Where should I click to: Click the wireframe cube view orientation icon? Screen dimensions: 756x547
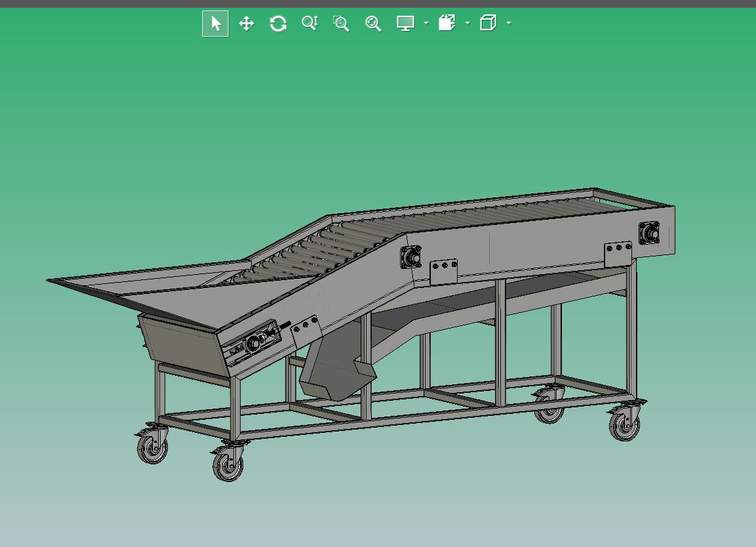pyautogui.click(x=488, y=23)
